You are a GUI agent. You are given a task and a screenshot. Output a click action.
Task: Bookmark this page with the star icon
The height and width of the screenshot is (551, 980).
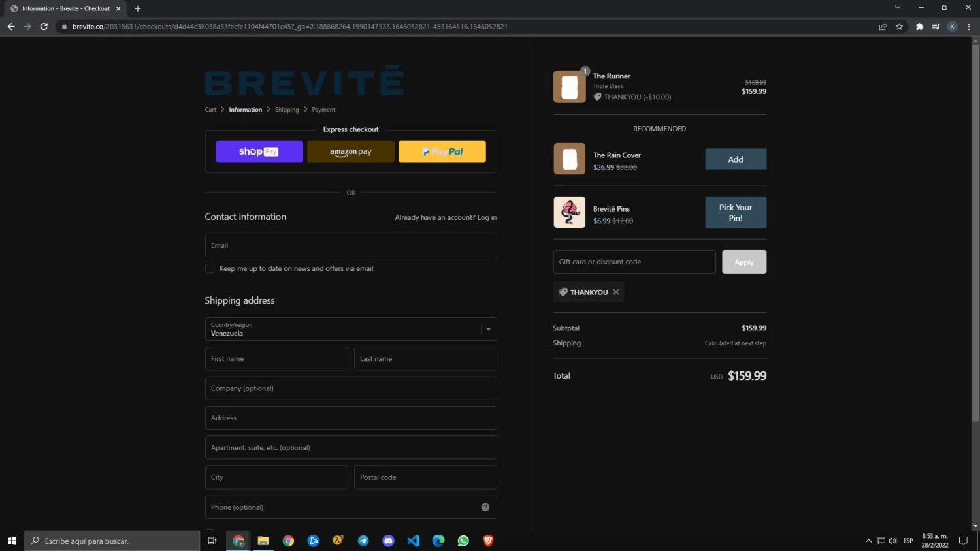coord(900,27)
